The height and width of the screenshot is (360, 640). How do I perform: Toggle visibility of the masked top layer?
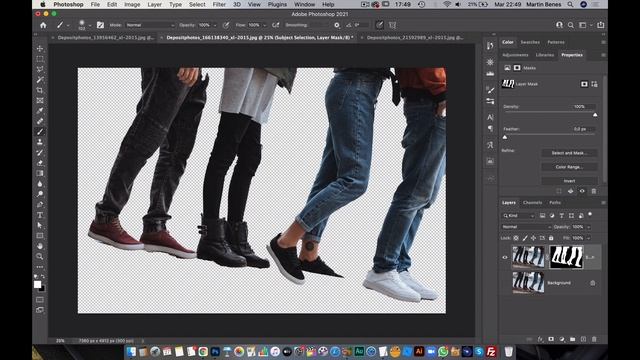[505, 257]
